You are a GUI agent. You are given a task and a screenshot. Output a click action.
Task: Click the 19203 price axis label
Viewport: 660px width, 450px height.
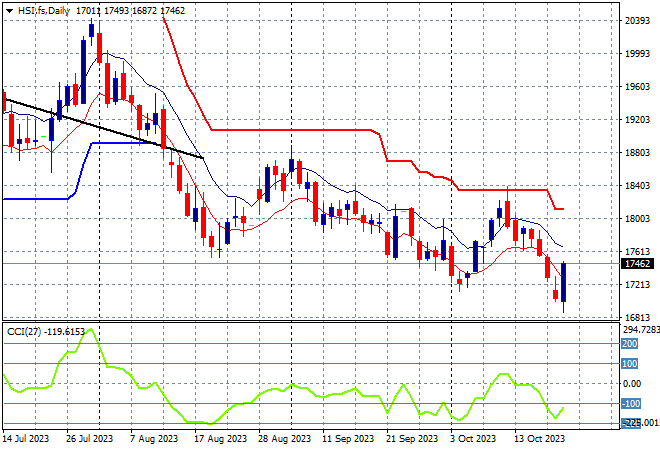coord(637,120)
